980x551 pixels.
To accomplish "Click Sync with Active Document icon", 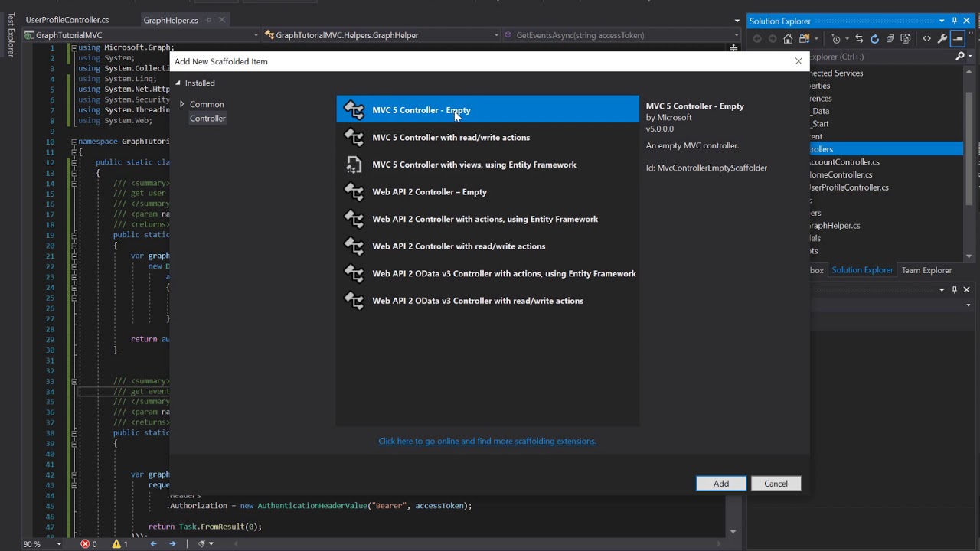I will coord(859,39).
